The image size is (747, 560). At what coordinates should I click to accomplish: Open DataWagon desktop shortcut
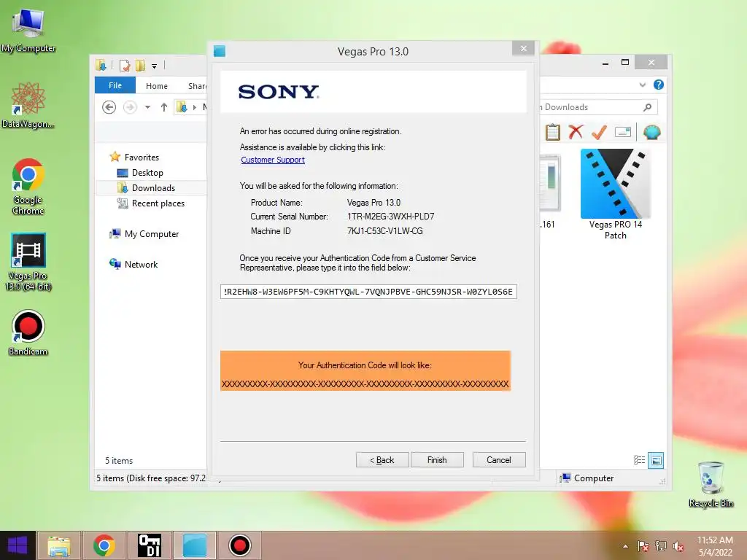28,105
